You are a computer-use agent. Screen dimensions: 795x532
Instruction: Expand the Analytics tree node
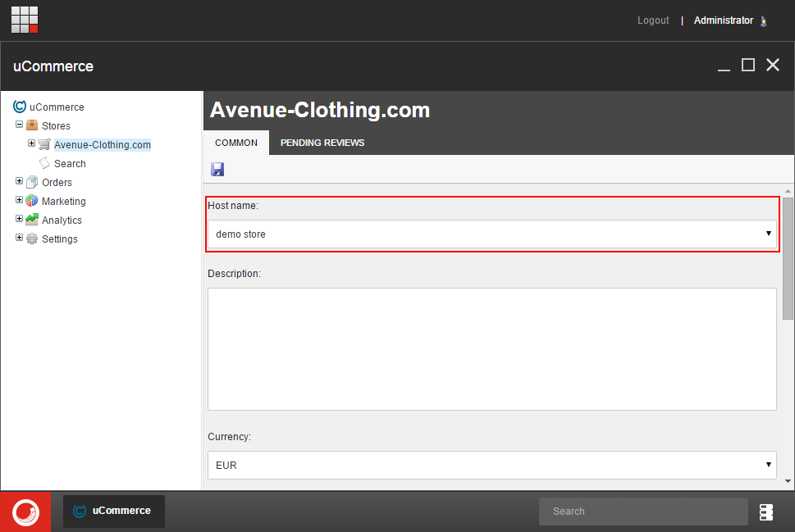tap(19, 219)
